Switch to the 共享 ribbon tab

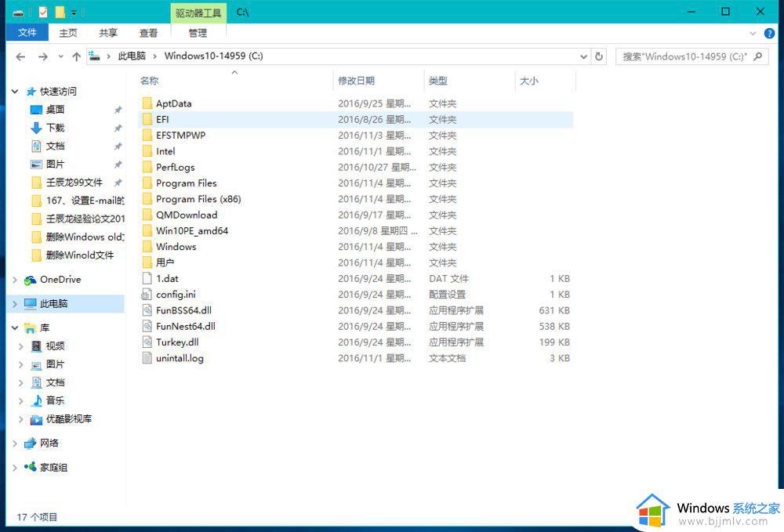pyautogui.click(x=108, y=33)
